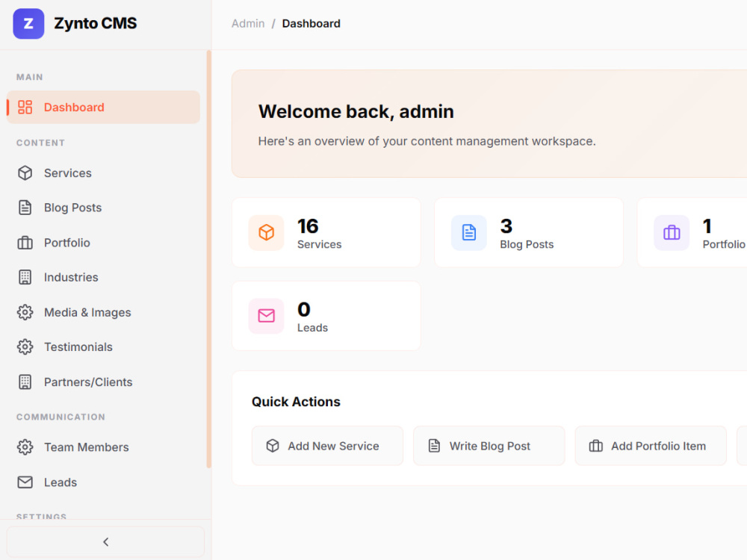This screenshot has height=560, width=747.
Task: Click the Admin breadcrumb link
Action: pos(248,23)
